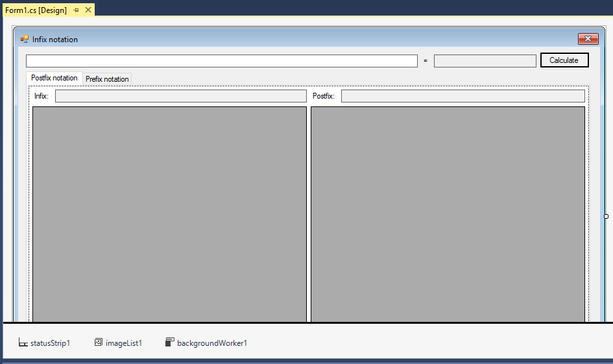Click the statusStrip1 label text

click(x=51, y=343)
